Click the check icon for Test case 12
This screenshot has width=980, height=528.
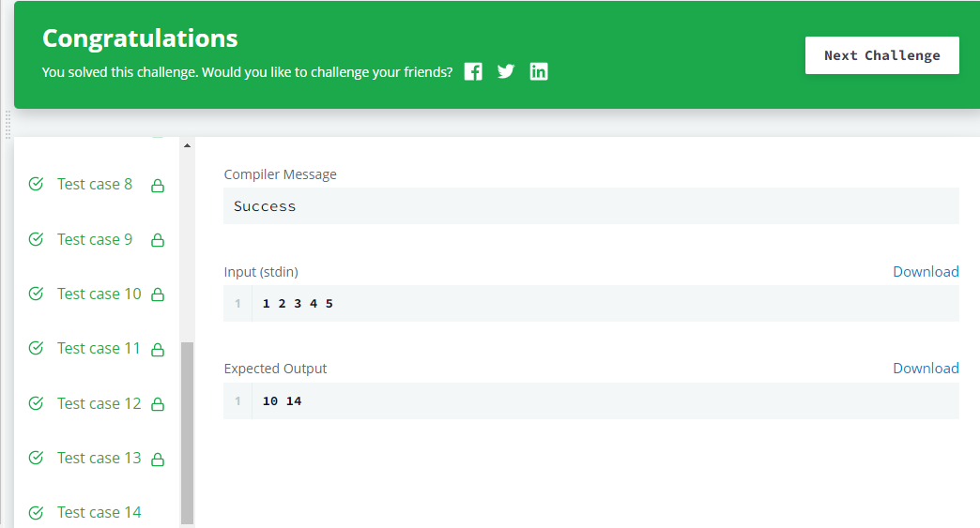pos(37,403)
